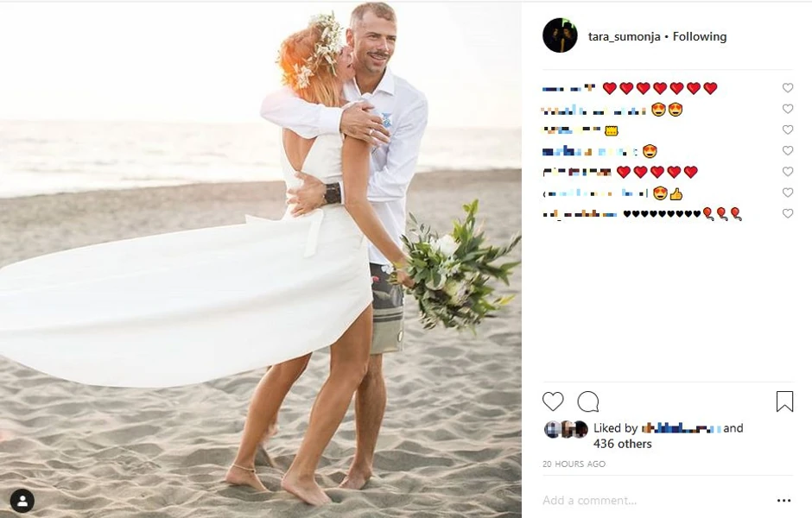The image size is (812, 518).
Task: Open the 20 HOURS AGO timestamp link
Action: pos(574,464)
